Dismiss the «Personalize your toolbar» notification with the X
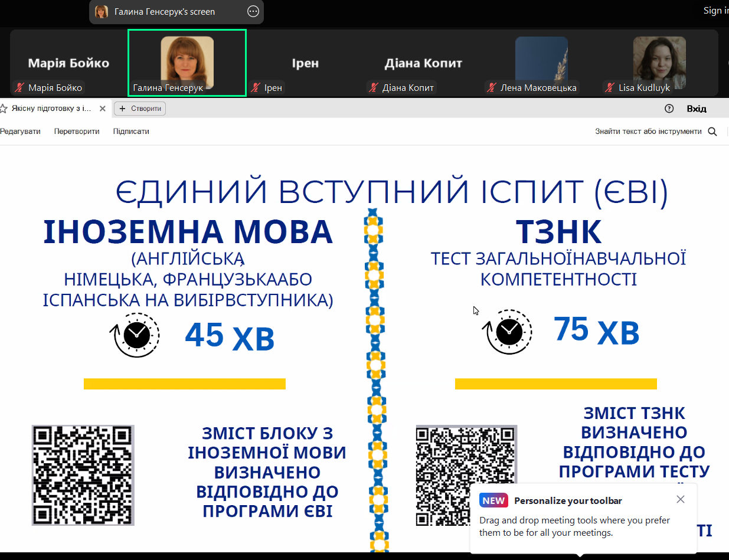This screenshot has height=560, width=729. 680,499
